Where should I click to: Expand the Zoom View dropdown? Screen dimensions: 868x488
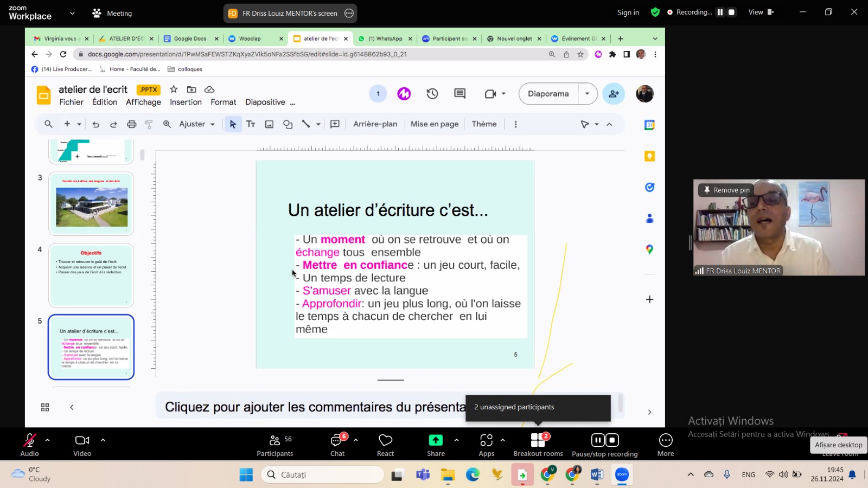[761, 12]
